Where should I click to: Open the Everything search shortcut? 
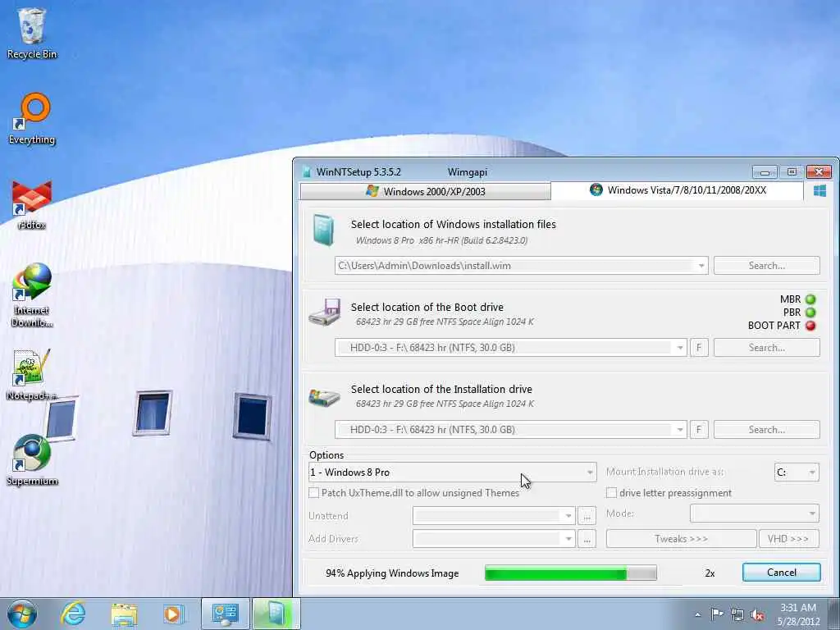(x=32, y=119)
